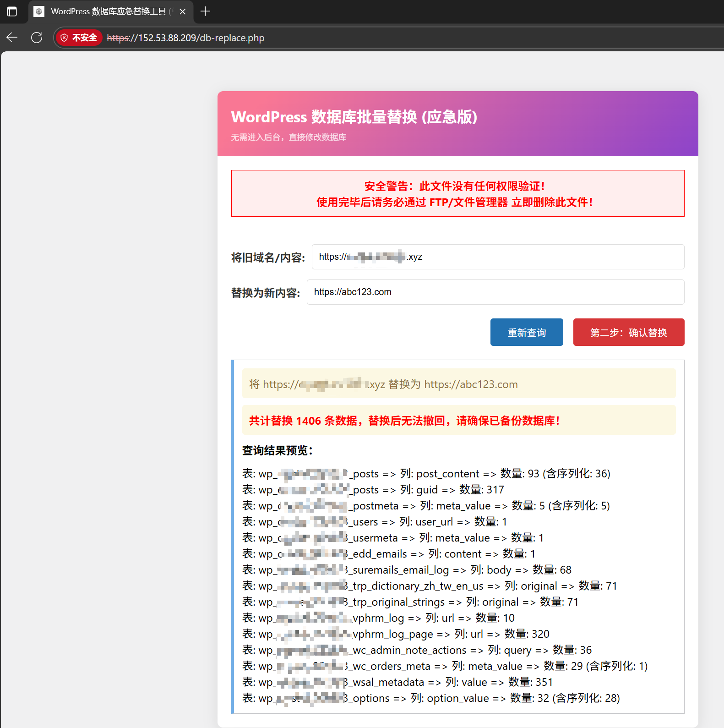Select the trp_original_strings row
Viewport: 724px width, 728px height.
point(410,602)
